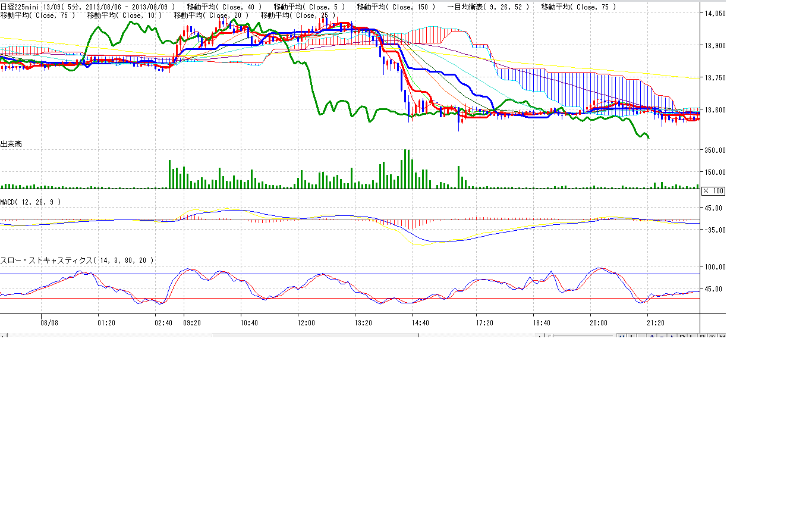
Task: Select the 移動平均( Close, 150 ) indicator label
Action: click(x=395, y=7)
